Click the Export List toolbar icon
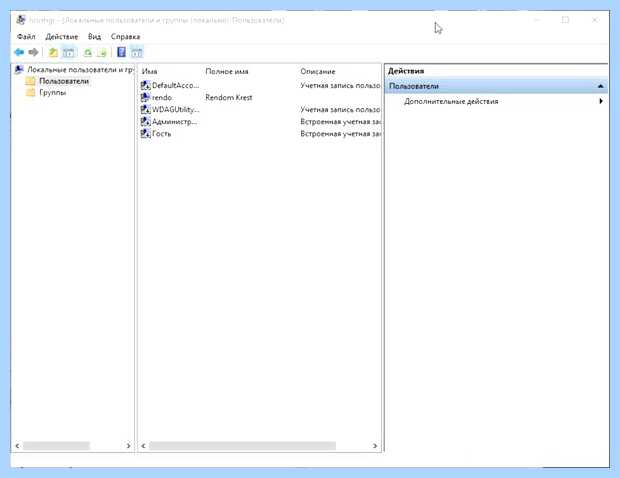620x478 pixels. (102, 52)
